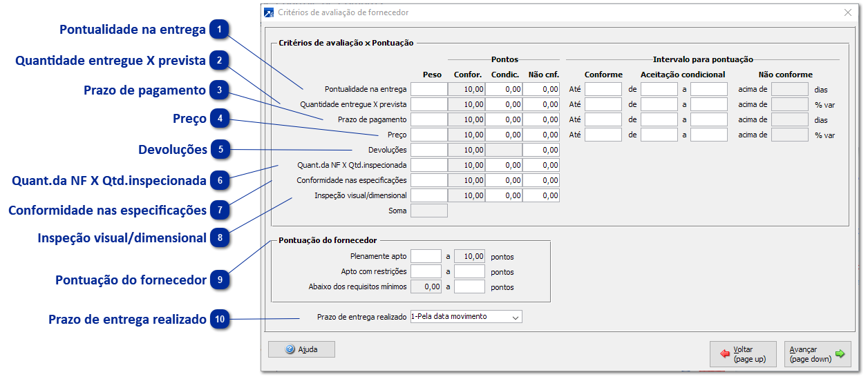Viewport: 868px width, 379px height.
Task: Click Aceitação condicional 'a' field in Quantidade entregue row
Action: click(x=709, y=104)
